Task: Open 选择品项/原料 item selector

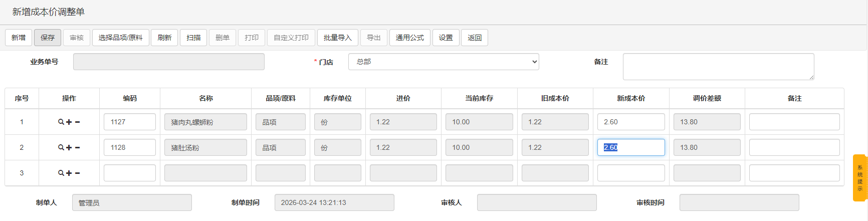Action: pos(120,38)
